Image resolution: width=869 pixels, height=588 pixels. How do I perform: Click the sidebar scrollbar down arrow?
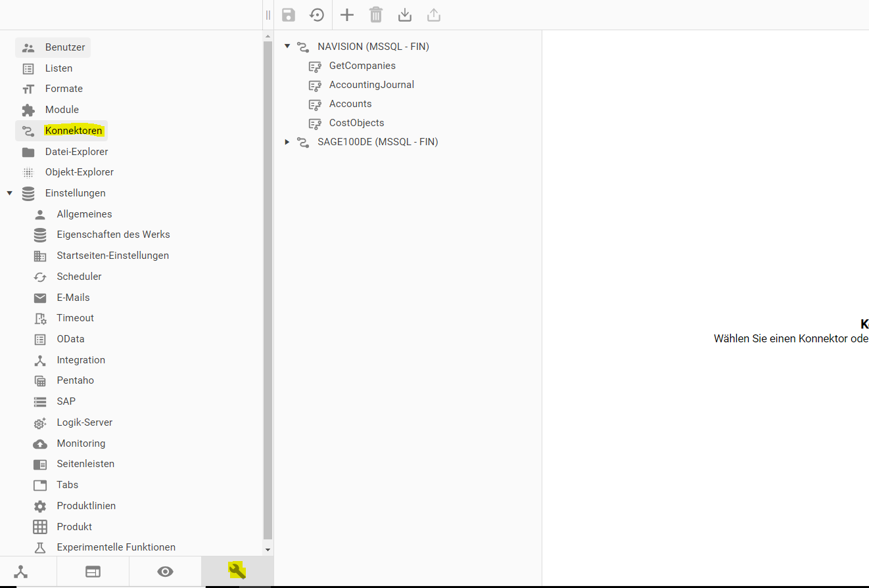268,549
